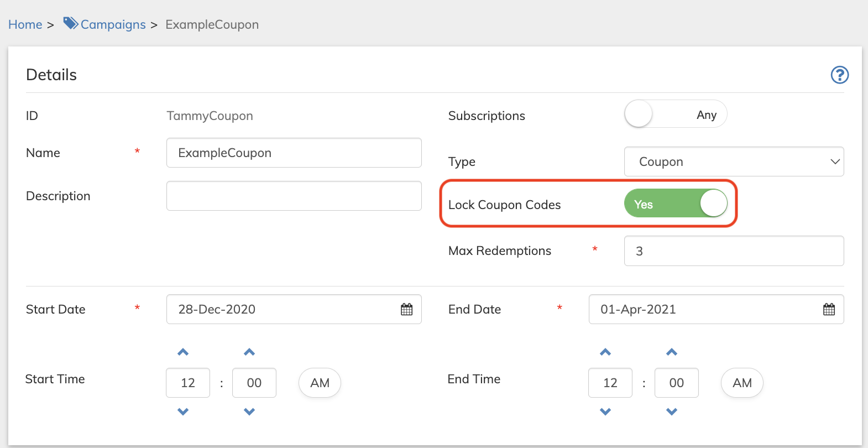Screen dimensions: 868x448
Task: Click the Name field with ExampleCoupon
Action: click(294, 153)
